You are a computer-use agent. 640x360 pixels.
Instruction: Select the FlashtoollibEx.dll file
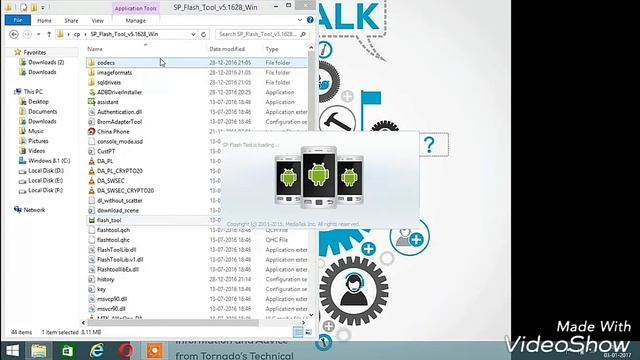click(x=118, y=269)
